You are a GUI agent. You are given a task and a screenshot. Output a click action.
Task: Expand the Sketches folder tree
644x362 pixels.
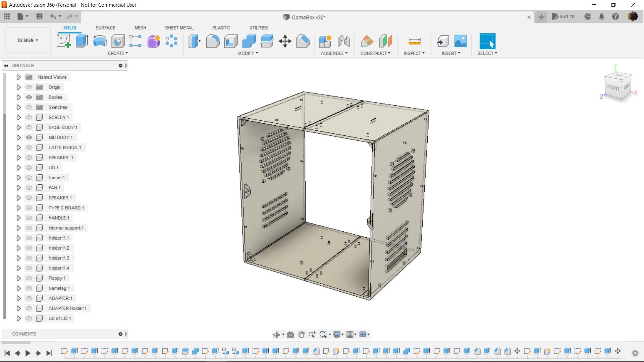point(18,107)
